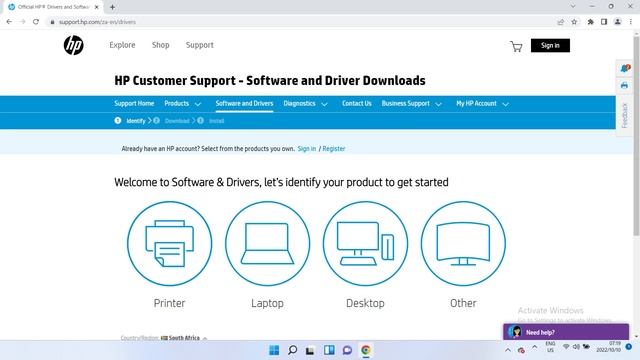Image resolution: width=640 pixels, height=360 pixels.
Task: Open volume control in system tray
Action: tap(576, 347)
